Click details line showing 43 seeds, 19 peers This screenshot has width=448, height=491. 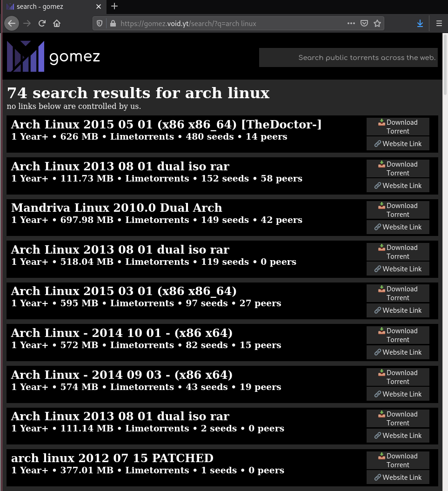coord(146,387)
